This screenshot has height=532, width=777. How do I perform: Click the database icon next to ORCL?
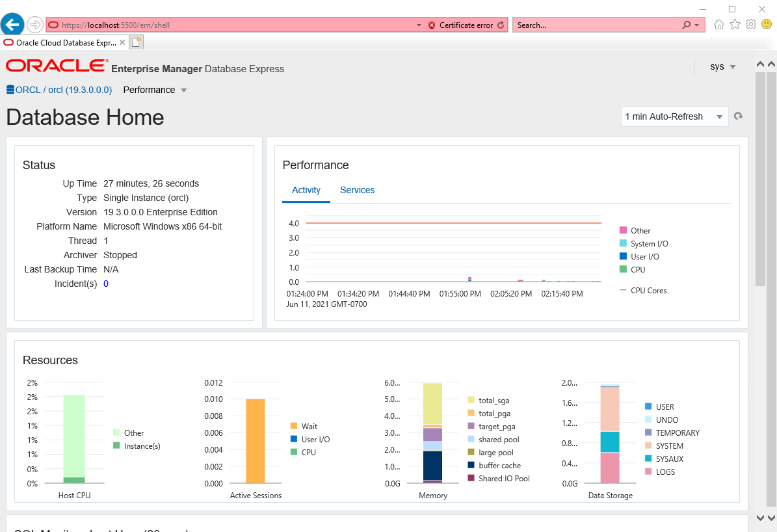coord(9,89)
